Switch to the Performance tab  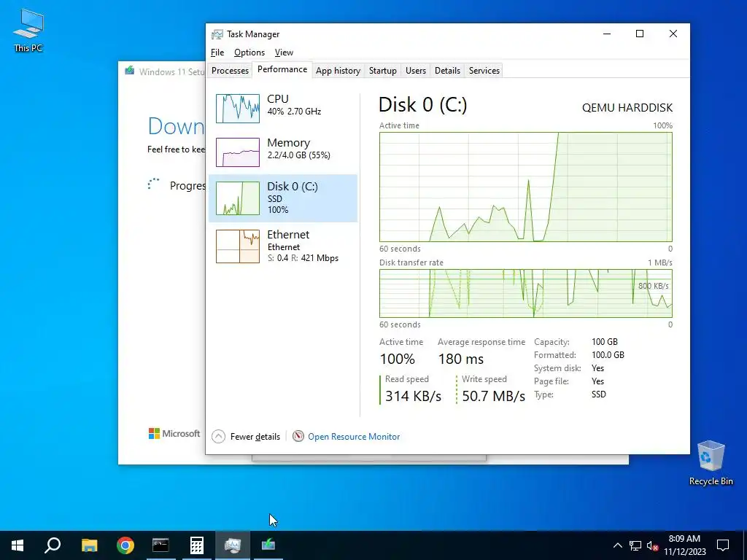pos(282,69)
